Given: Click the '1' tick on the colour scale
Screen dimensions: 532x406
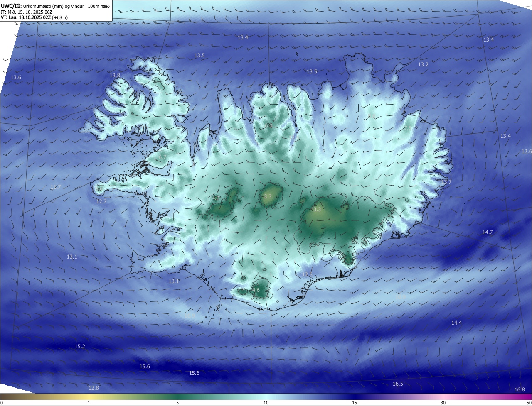Looking at the screenshot, I should [89, 403].
